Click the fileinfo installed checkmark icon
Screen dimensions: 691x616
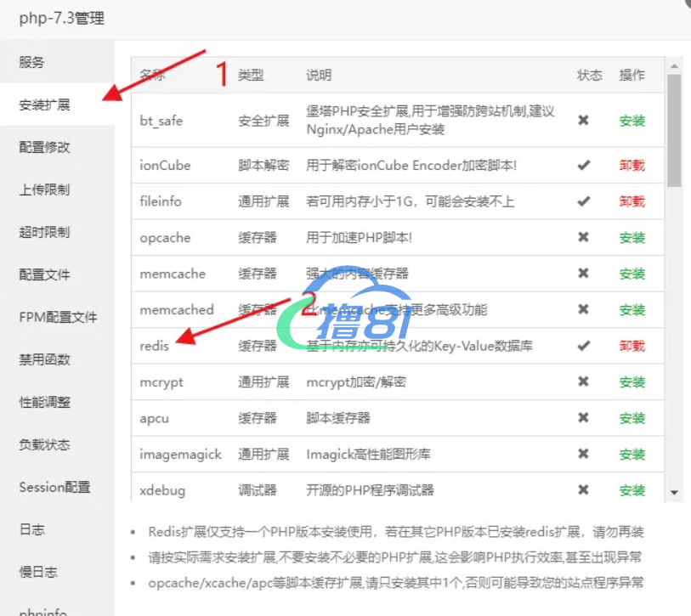click(583, 201)
